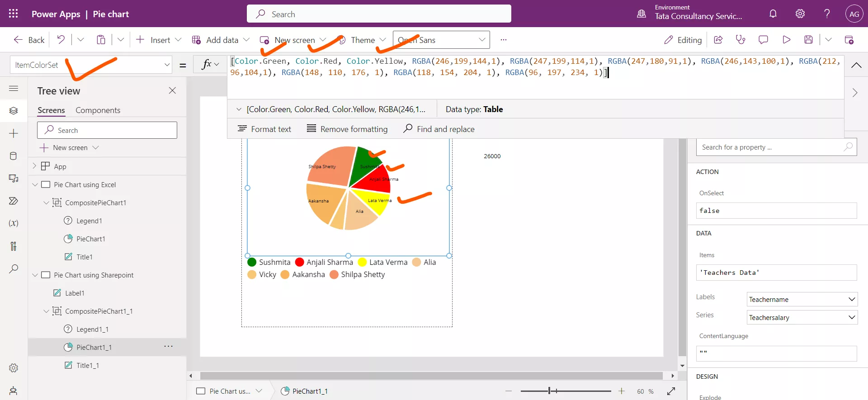Click the Share icon

718,40
